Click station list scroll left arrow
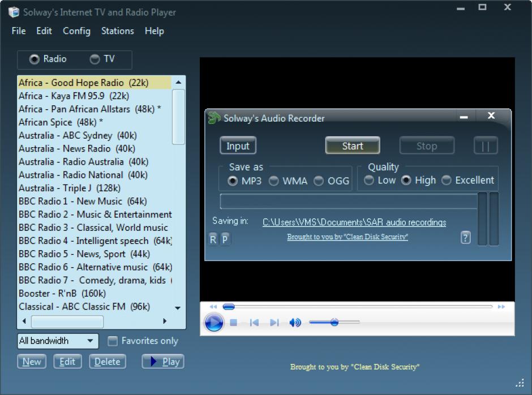 click(x=24, y=321)
